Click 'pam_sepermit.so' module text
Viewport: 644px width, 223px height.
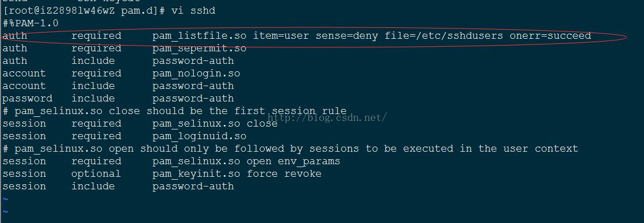point(199,48)
